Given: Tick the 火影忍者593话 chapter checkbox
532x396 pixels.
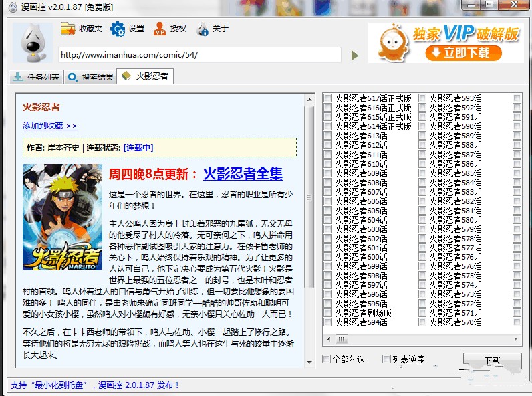Looking at the screenshot, I should 422,98.
